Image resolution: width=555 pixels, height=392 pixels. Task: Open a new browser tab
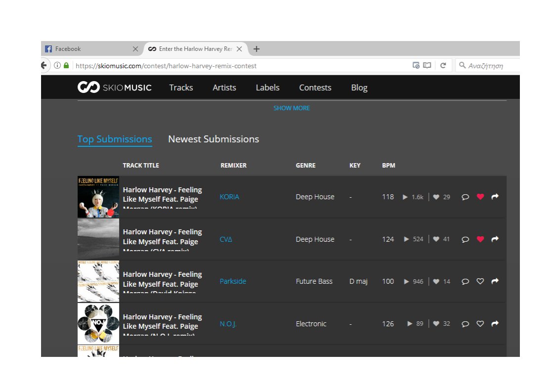click(257, 49)
